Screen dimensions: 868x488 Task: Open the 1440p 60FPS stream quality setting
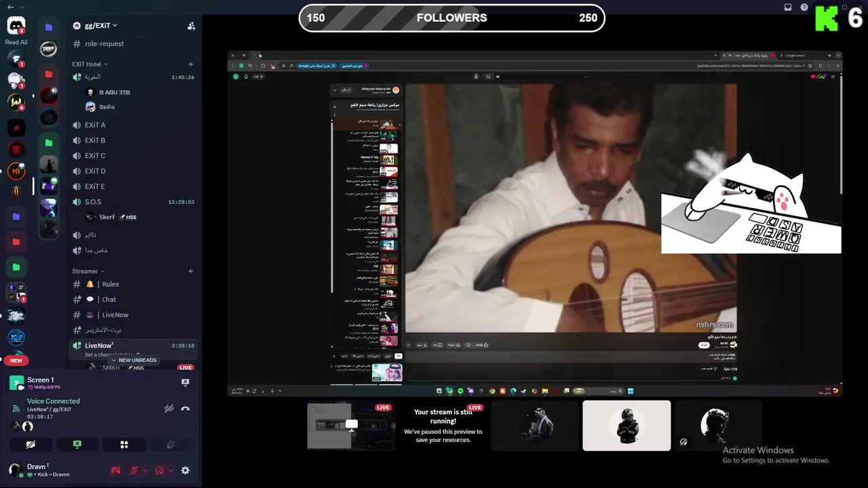point(44,388)
